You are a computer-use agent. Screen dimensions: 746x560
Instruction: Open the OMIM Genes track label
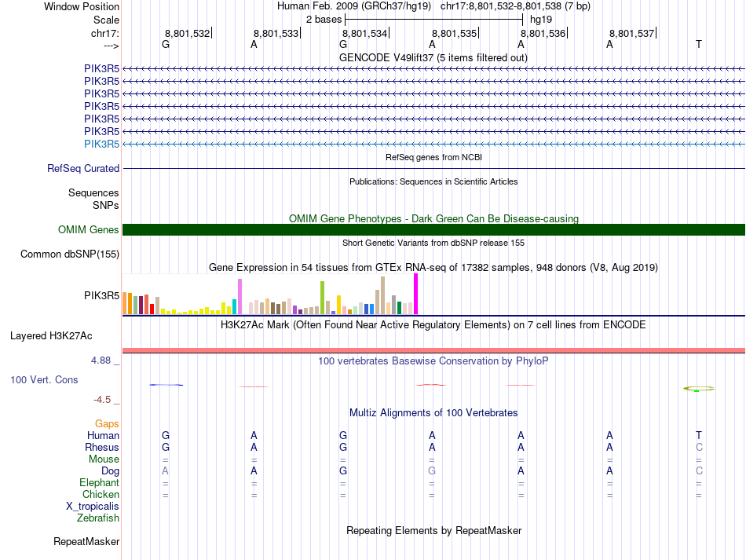point(89,230)
